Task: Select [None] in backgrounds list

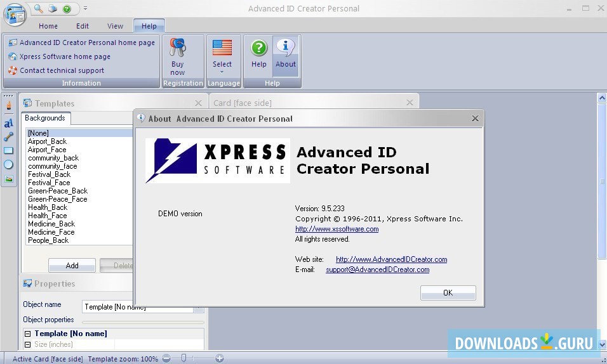Action: tap(79, 133)
